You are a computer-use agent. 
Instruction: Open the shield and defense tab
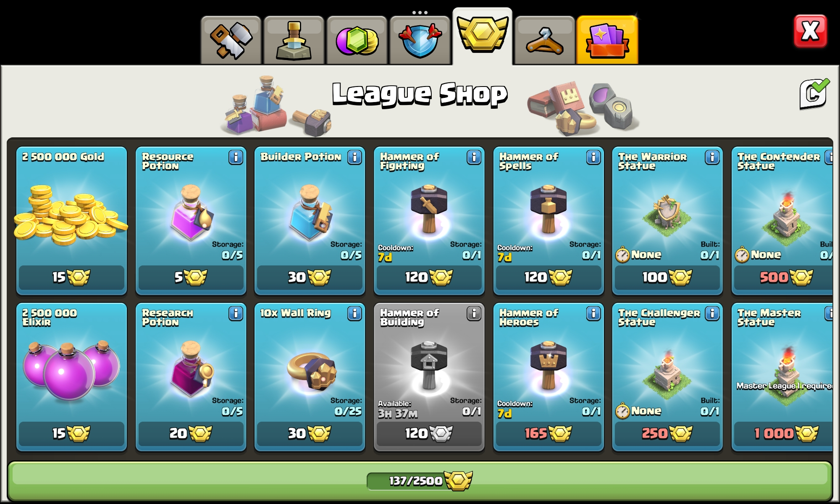[x=420, y=41]
